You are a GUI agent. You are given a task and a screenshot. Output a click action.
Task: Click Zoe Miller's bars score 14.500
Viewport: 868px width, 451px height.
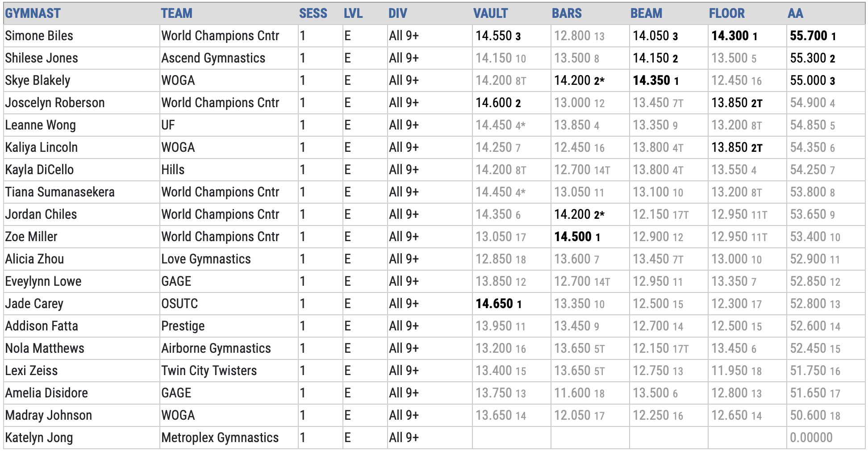click(573, 237)
